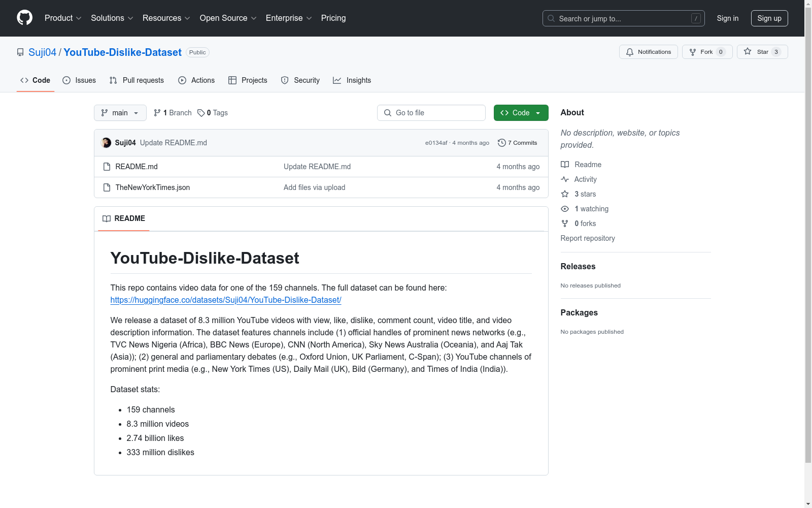Click the About heading

[x=572, y=112]
